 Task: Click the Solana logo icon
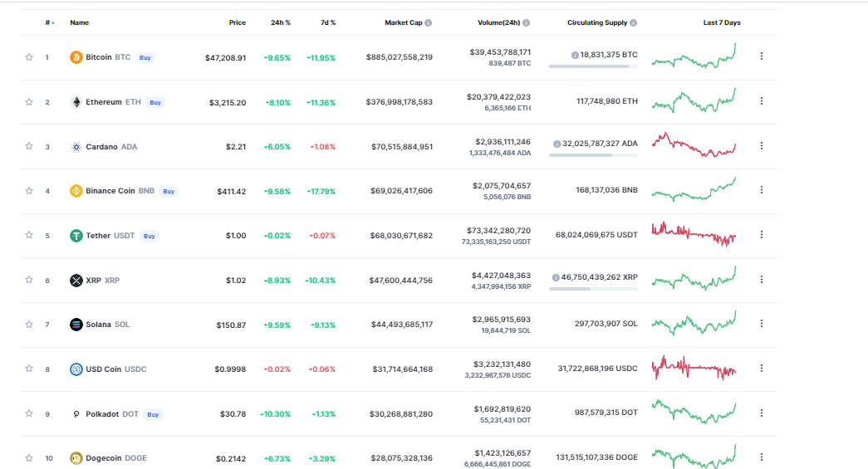[76, 325]
